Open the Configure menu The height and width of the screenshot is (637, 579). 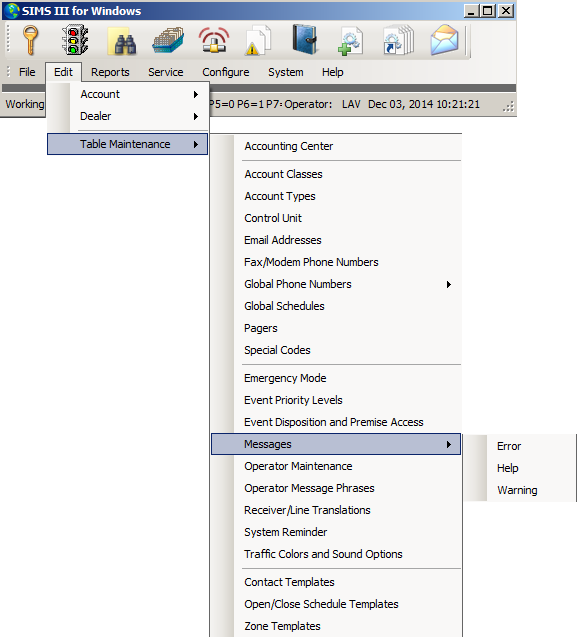(x=226, y=72)
